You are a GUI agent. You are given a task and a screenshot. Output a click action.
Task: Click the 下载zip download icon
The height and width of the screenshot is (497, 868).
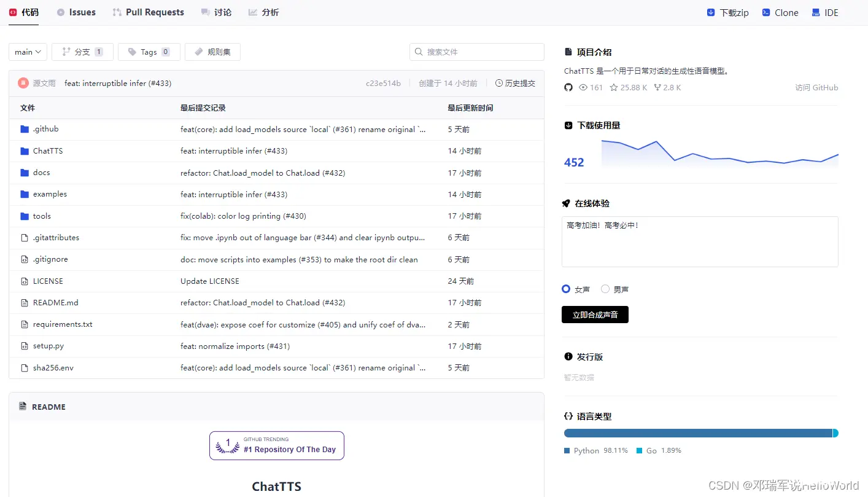[x=711, y=12]
